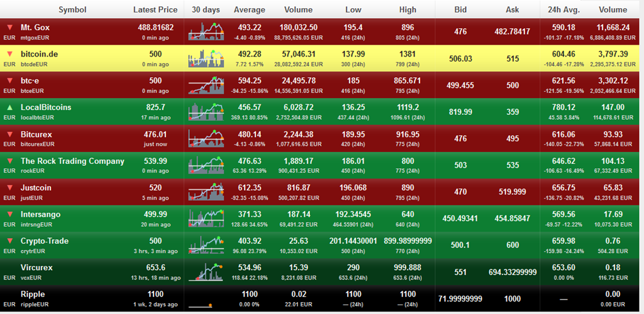The image size is (644, 314).
Task: Click Mt. Gox latest price 488.81682
Action: [155, 28]
